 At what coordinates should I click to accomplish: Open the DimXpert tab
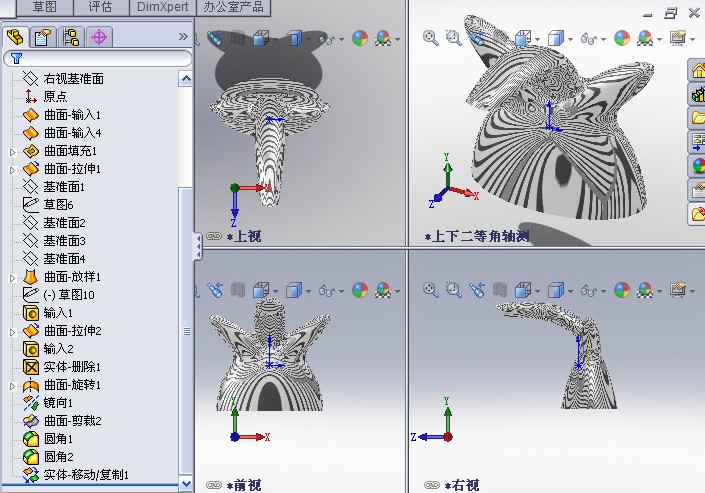pyautogui.click(x=163, y=7)
